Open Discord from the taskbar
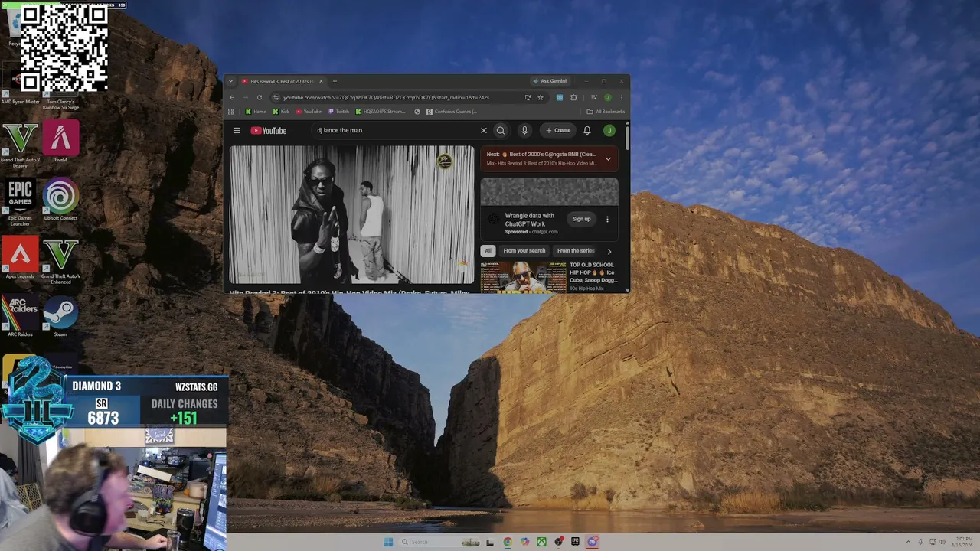The width and height of the screenshot is (980, 551). [x=592, y=542]
